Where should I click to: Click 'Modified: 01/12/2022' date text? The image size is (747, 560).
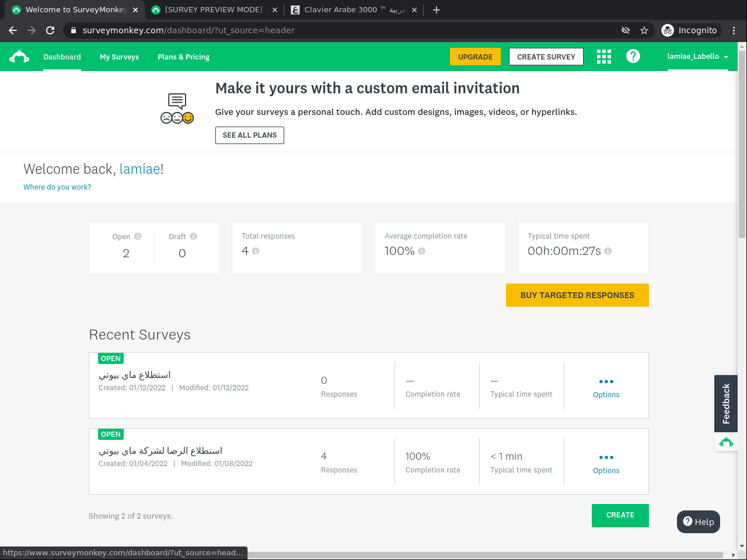tap(214, 388)
